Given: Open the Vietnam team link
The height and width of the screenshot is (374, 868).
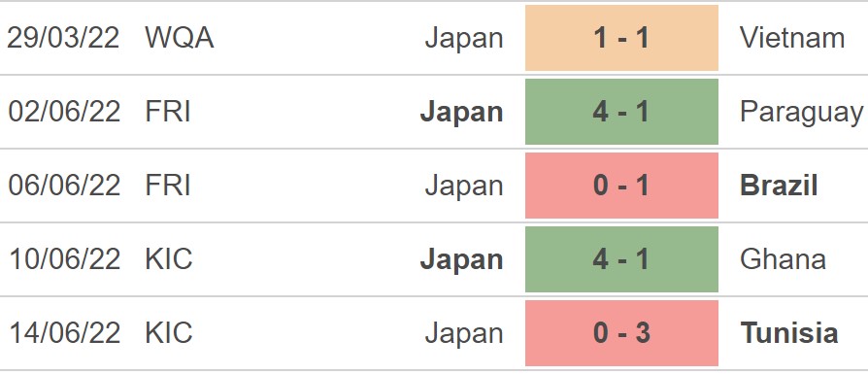Looking at the screenshot, I should (x=792, y=38).
